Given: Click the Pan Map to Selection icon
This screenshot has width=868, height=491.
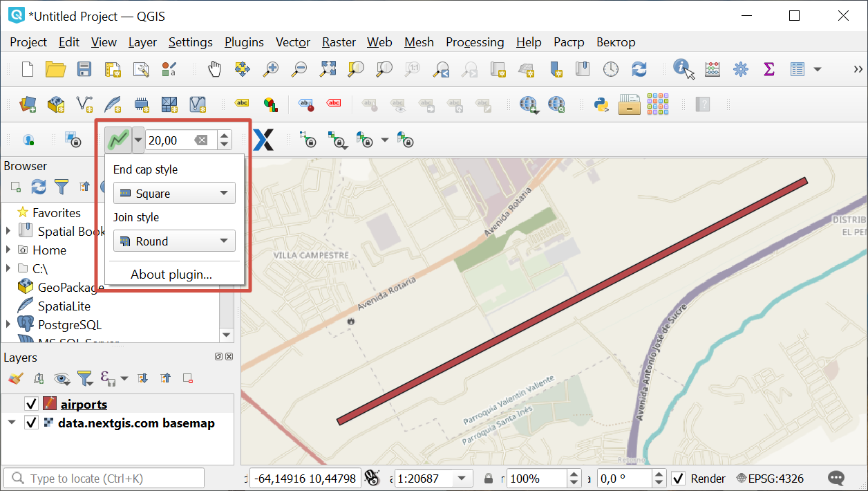Looking at the screenshot, I should 243,68.
